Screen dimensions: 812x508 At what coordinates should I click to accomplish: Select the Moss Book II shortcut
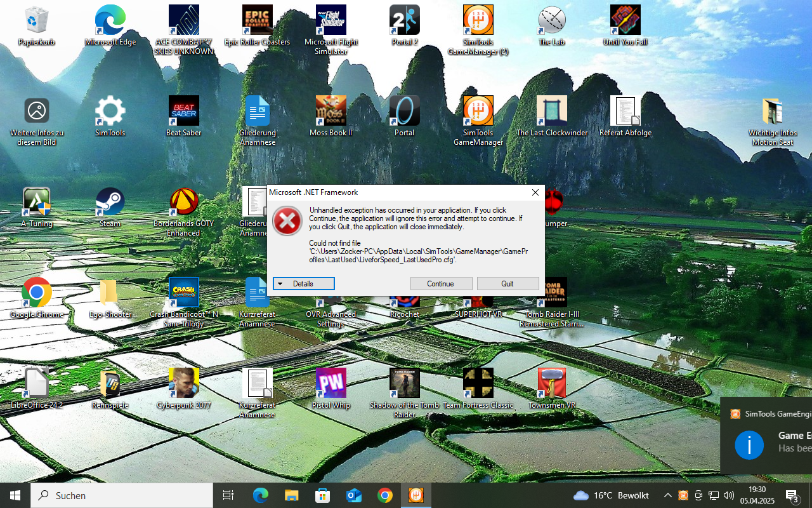pyautogui.click(x=331, y=117)
